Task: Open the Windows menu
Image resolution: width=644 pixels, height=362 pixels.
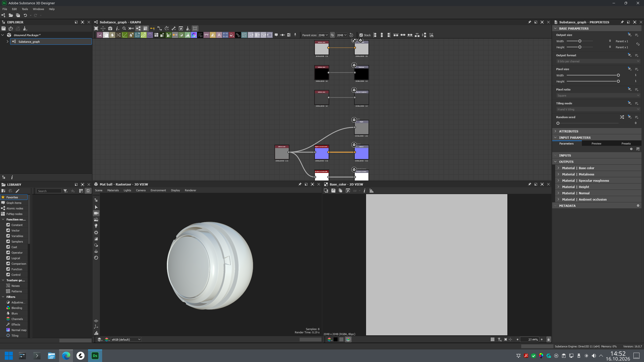Action: 38,9
